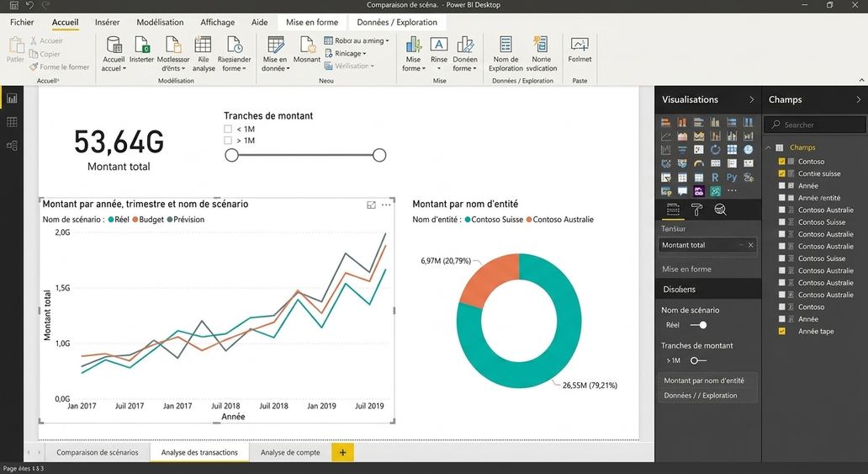
Task: Open Comparaison de scénarios page tab
Action: pos(98,452)
